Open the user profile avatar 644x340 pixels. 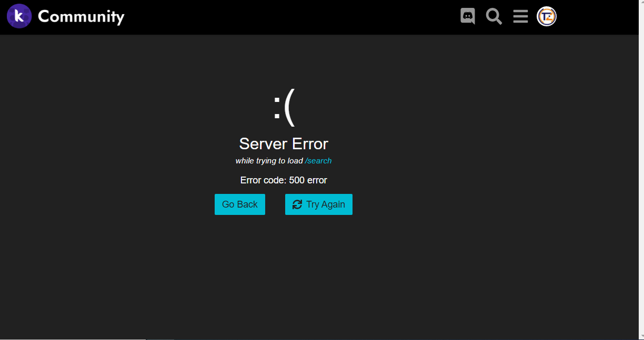(x=547, y=16)
